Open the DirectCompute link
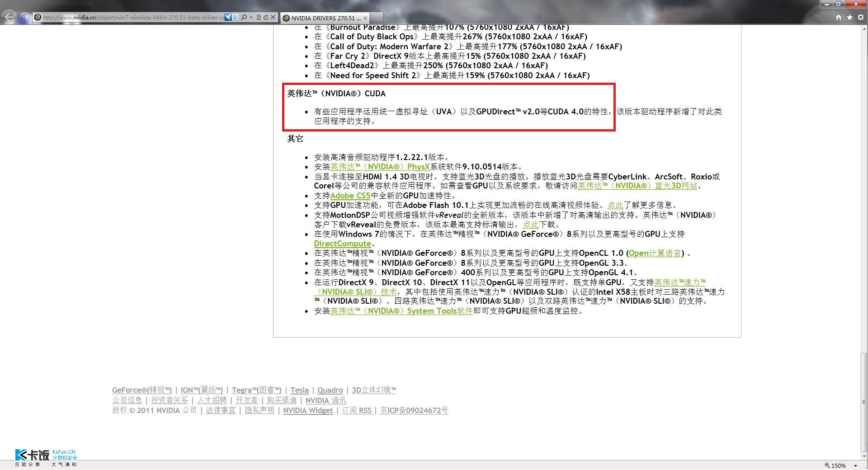 (342, 244)
